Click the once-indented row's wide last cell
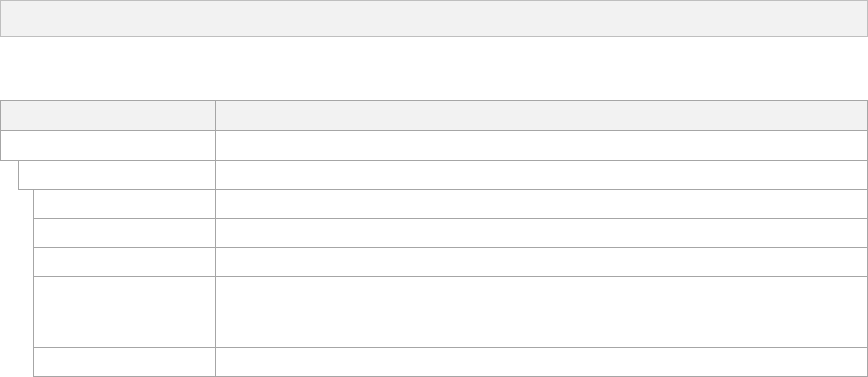 [541, 175]
